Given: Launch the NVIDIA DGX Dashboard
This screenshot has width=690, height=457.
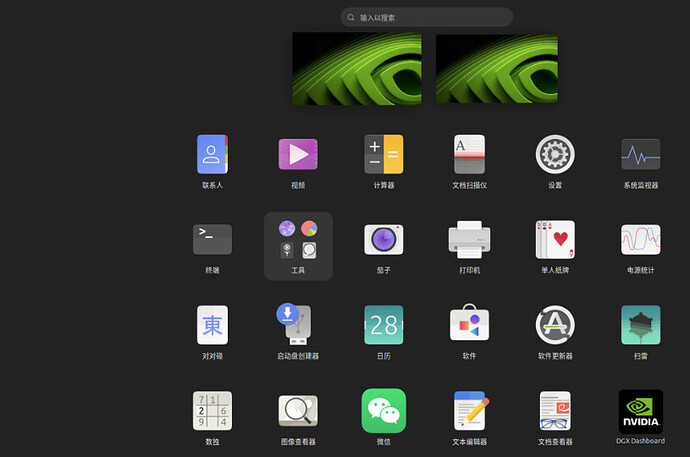Looking at the screenshot, I should point(640,410).
